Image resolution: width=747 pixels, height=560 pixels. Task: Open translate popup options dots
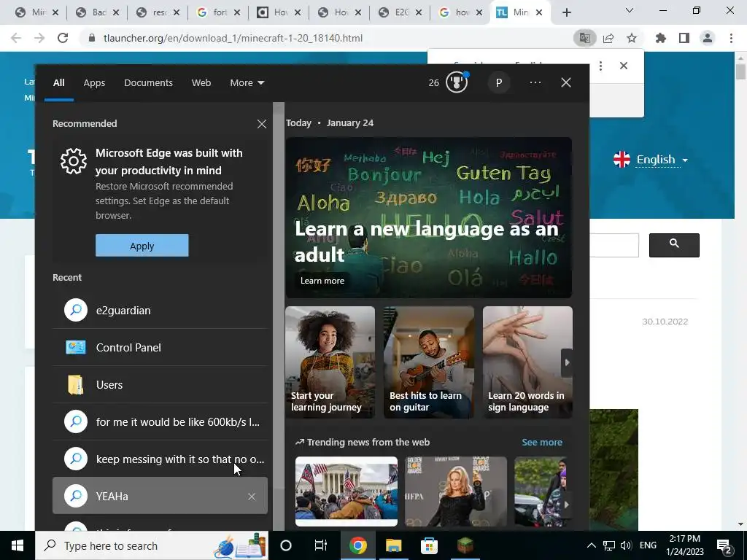click(x=601, y=66)
